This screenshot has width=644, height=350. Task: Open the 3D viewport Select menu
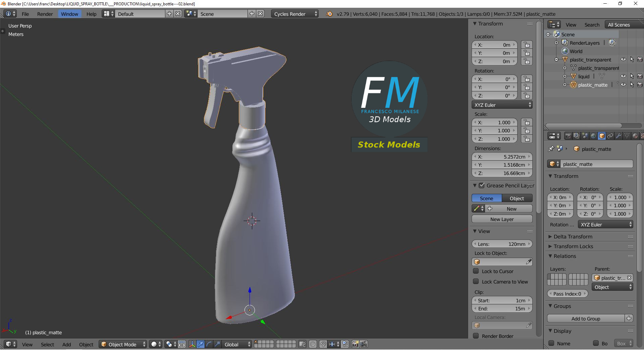coord(47,344)
